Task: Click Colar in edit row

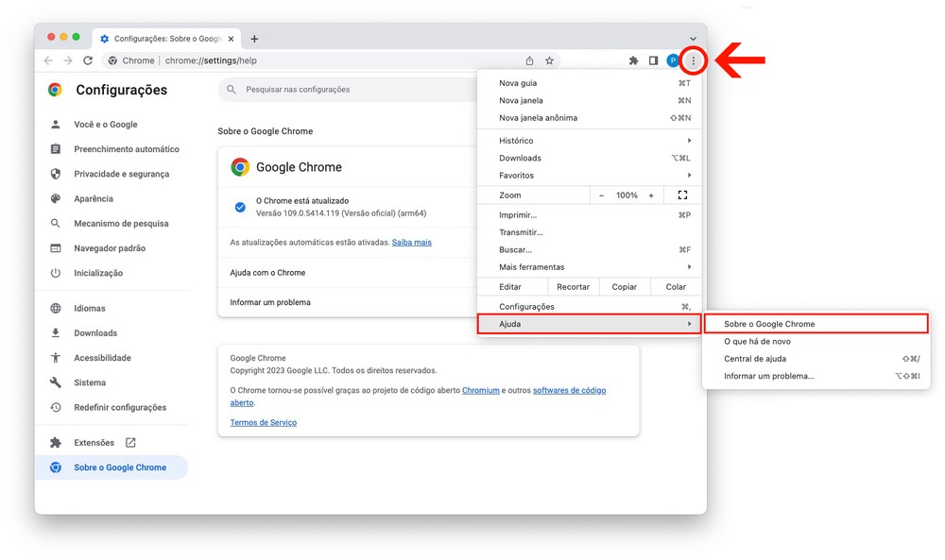Action: tap(676, 287)
